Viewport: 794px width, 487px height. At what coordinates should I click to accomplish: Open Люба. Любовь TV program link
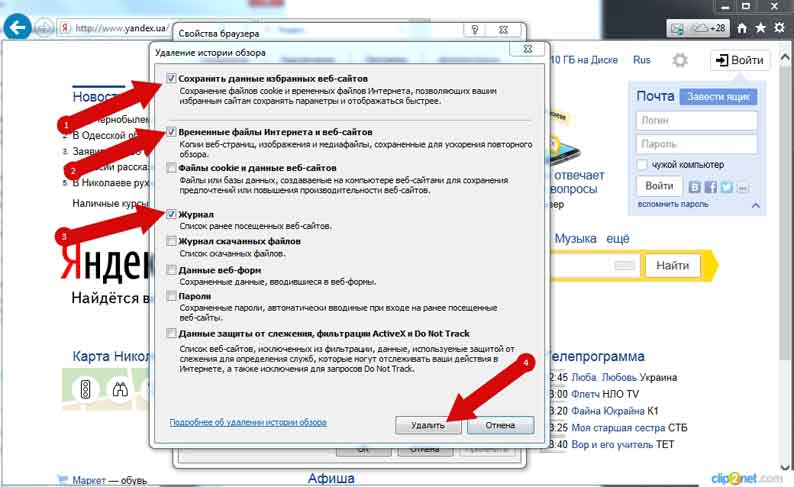point(604,378)
